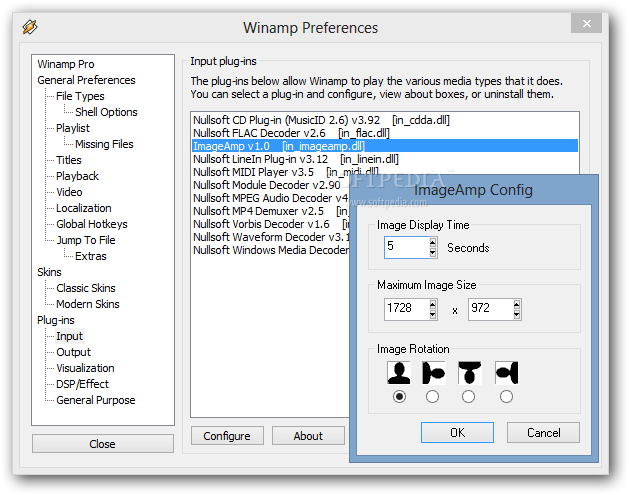
Task: Increase maximum image height 972 up arrow
Action: (517, 304)
